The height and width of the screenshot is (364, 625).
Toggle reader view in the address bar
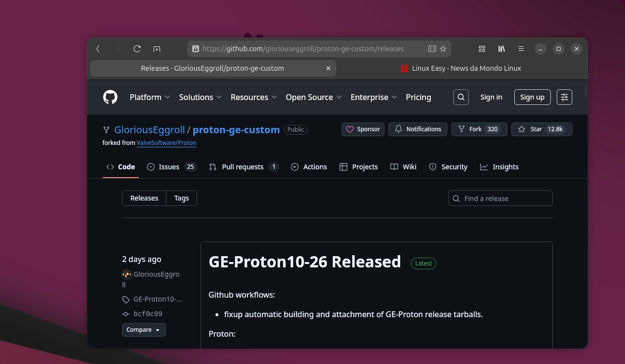pyautogui.click(x=432, y=49)
